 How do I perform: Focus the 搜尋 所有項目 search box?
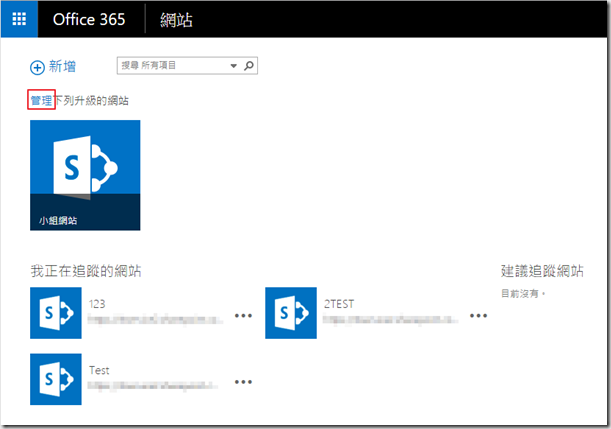click(172, 66)
